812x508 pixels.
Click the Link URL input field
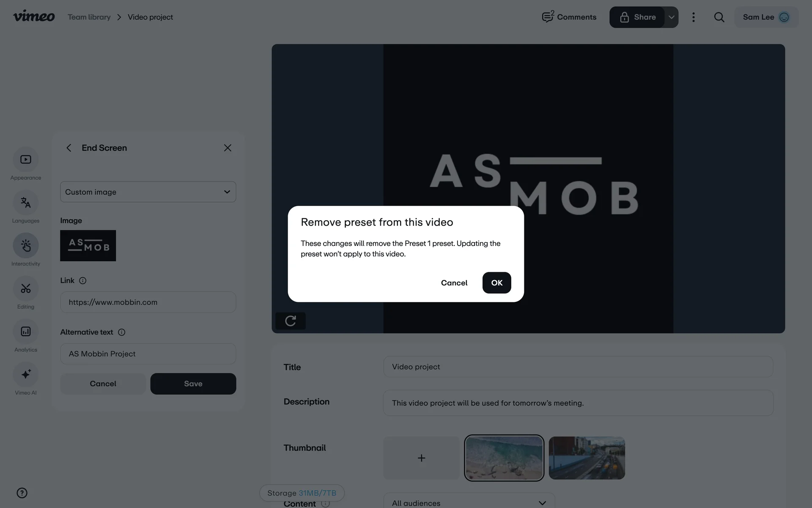tap(148, 302)
